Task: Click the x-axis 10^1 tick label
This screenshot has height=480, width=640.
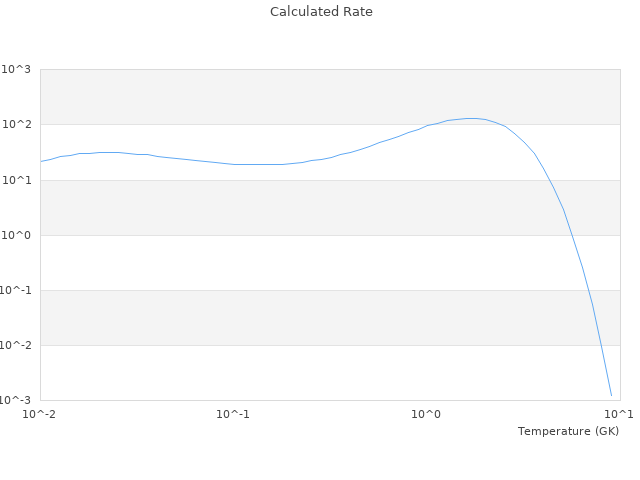Action: tap(618, 414)
